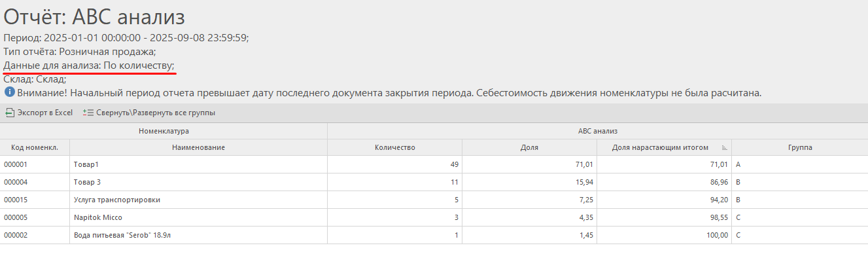Click the Группа column header
Screen dimensions: 868x254
[x=799, y=147]
